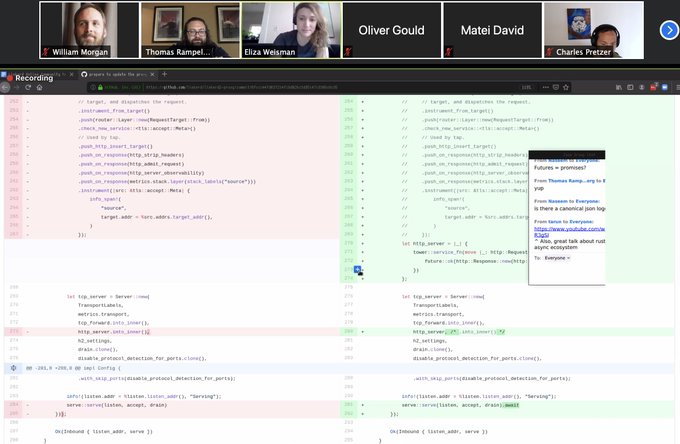Click the forward navigation arrow
This screenshot has height=444, width=680.
(x=17, y=88)
